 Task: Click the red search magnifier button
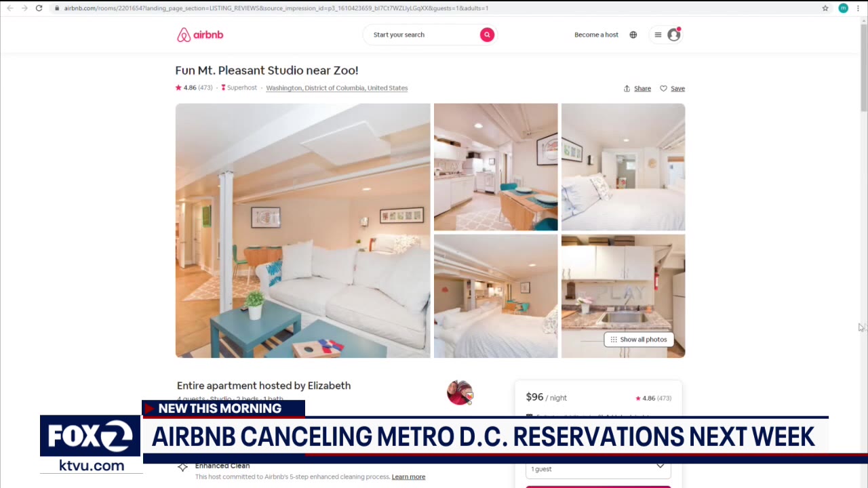point(487,35)
